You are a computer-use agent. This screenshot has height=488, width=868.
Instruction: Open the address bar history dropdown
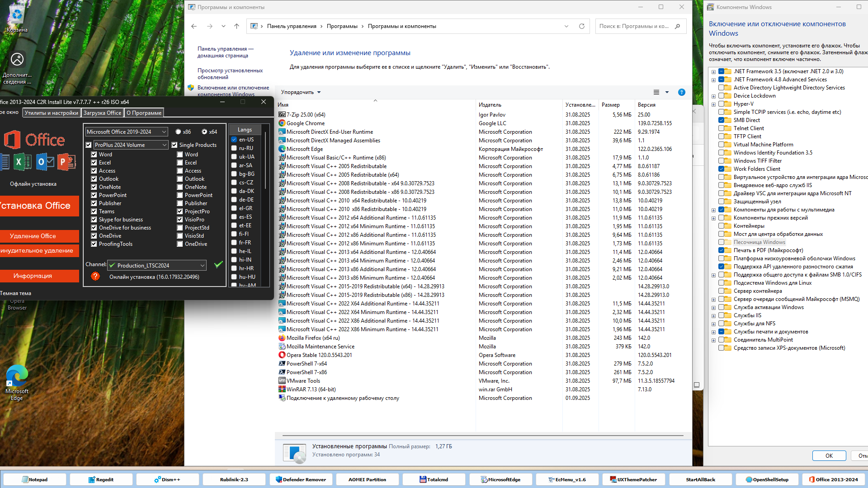tap(566, 26)
